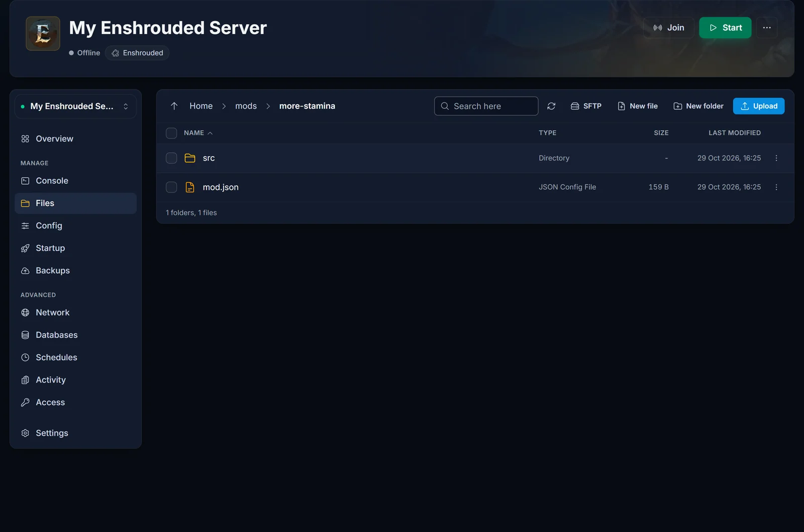Screen dimensions: 804x532
Task: Open SFTP connection details
Action: pos(586,106)
